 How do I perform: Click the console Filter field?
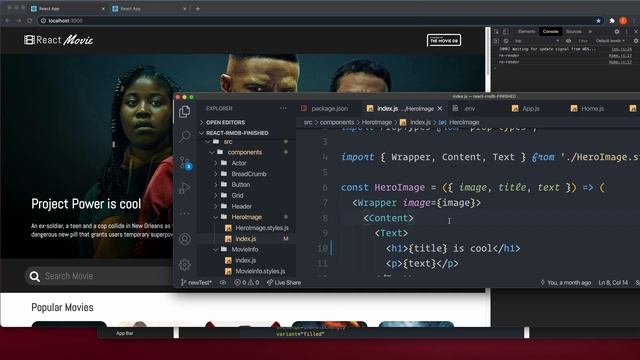click(583, 41)
